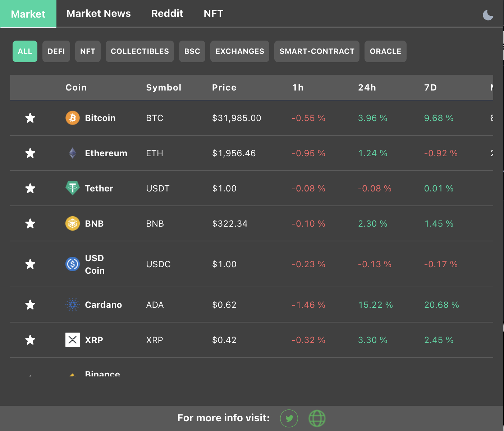The image size is (504, 431).
Task: Filter coins by SMART-CONTRACT
Action: point(317,51)
